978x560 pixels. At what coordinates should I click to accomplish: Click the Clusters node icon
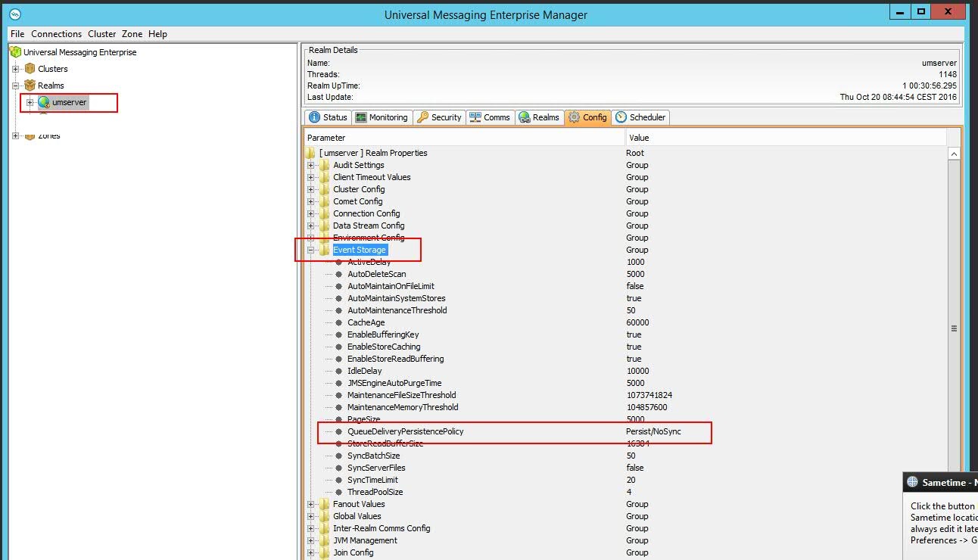click(x=30, y=69)
